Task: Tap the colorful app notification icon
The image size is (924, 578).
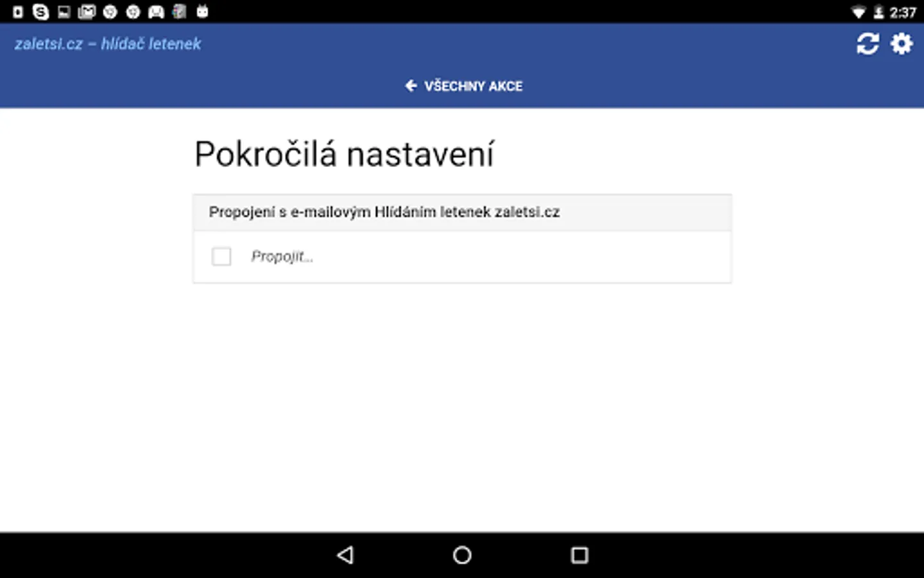Action: tap(179, 12)
